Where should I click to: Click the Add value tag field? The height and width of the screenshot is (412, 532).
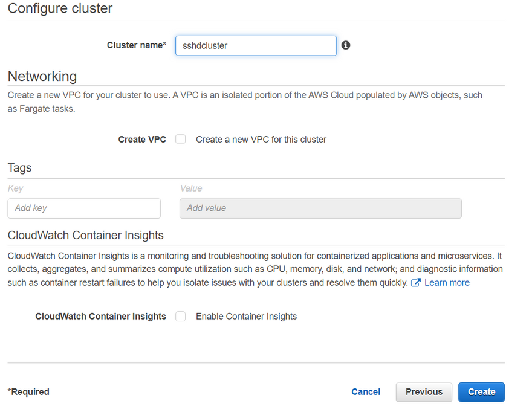tap(320, 208)
